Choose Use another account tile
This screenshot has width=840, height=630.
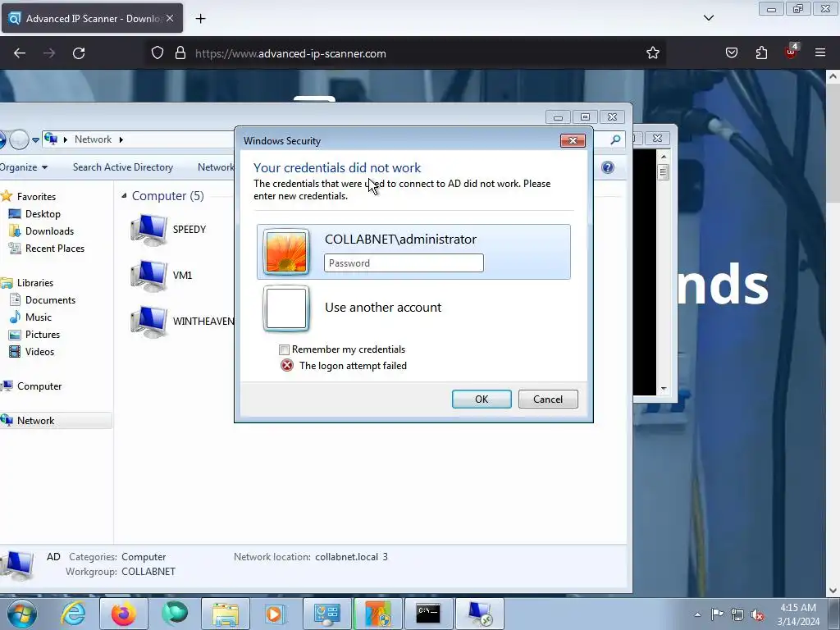(413, 308)
